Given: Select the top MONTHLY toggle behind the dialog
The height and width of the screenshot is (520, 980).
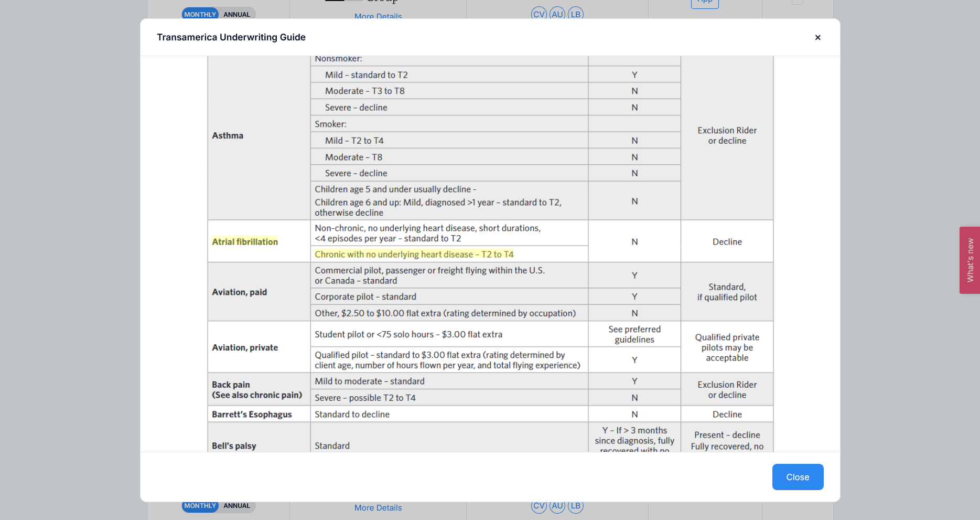Looking at the screenshot, I should point(200,14).
